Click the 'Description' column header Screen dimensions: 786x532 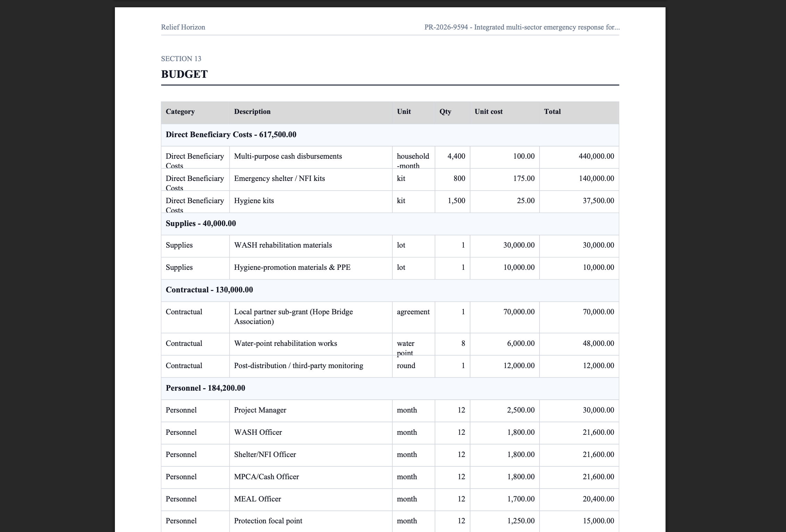pos(252,111)
